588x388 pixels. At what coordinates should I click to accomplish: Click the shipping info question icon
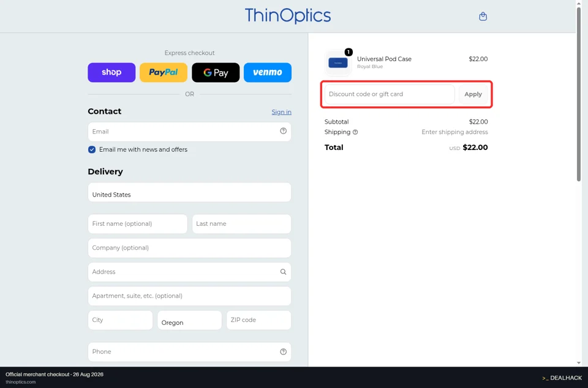355,132
